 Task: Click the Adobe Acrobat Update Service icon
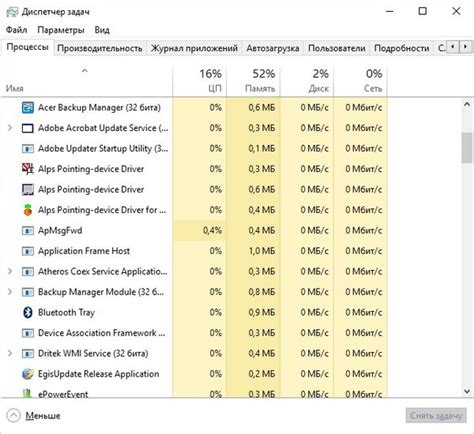pyautogui.click(x=28, y=128)
